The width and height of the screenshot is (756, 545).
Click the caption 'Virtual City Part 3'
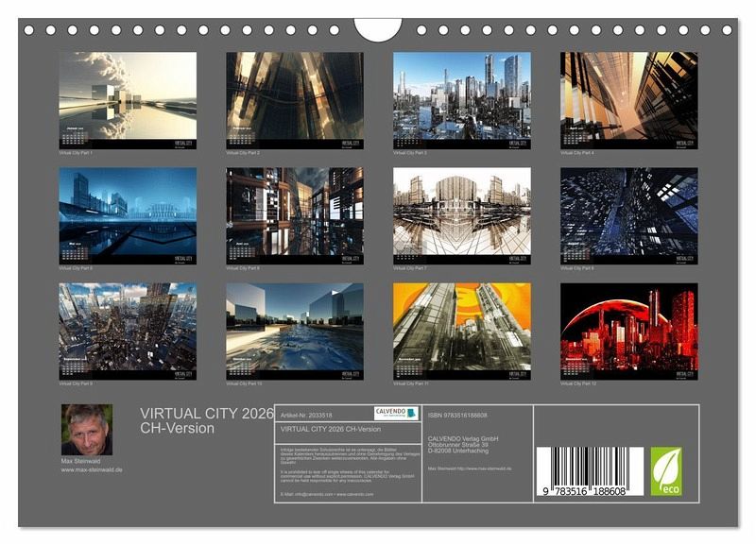click(410, 153)
